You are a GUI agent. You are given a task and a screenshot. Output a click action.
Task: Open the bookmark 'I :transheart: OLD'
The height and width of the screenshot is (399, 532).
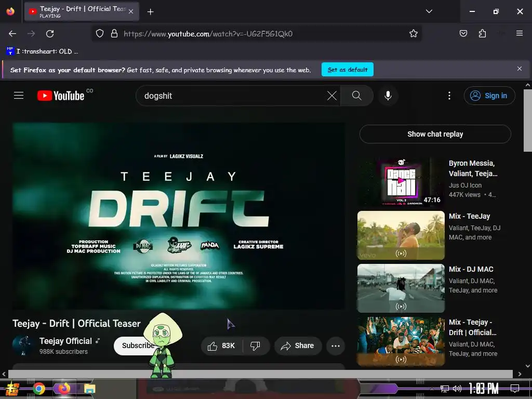43,51
